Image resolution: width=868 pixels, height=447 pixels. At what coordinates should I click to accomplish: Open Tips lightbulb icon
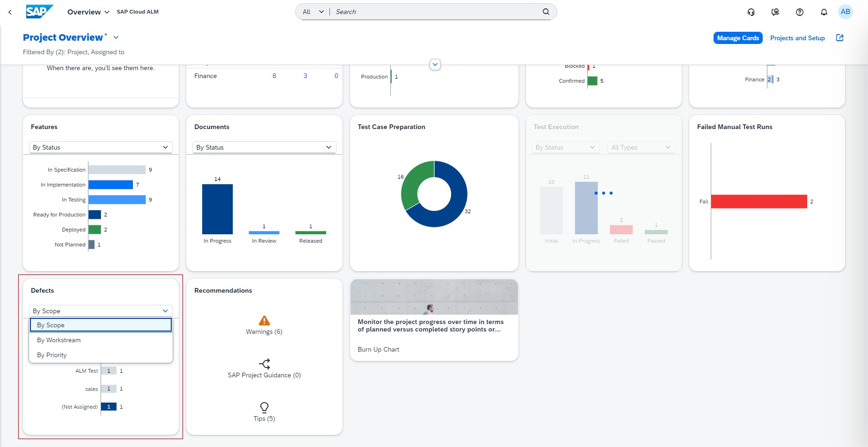[x=264, y=407]
